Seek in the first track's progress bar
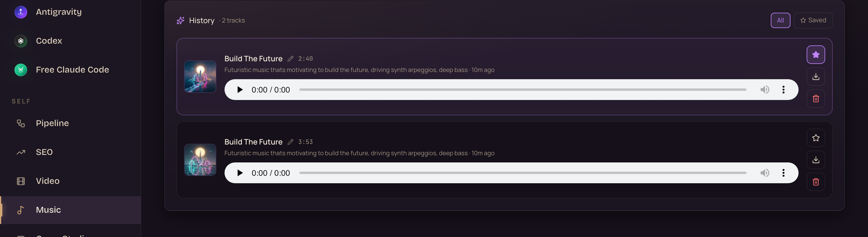The image size is (868, 237). point(523,90)
